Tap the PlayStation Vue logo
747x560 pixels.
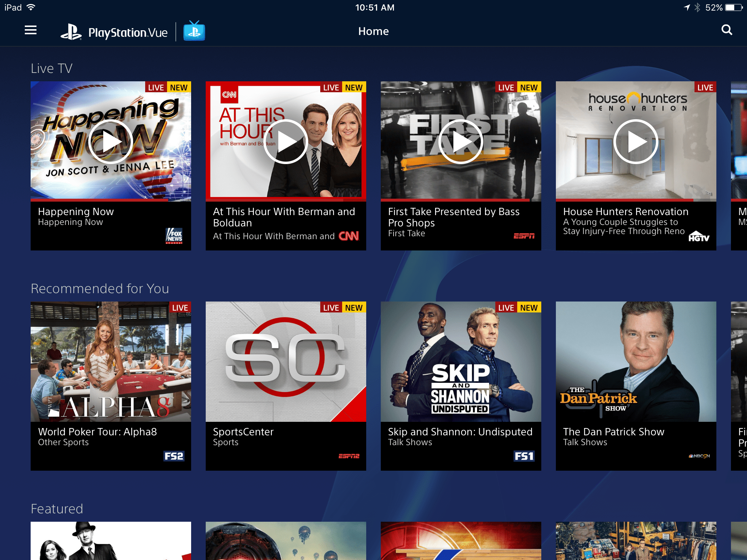114,32
